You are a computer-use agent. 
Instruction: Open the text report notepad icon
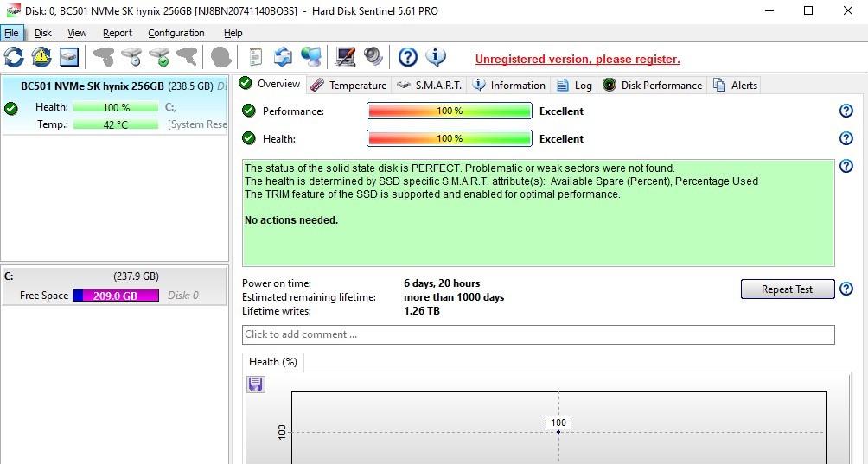pyautogui.click(x=255, y=56)
